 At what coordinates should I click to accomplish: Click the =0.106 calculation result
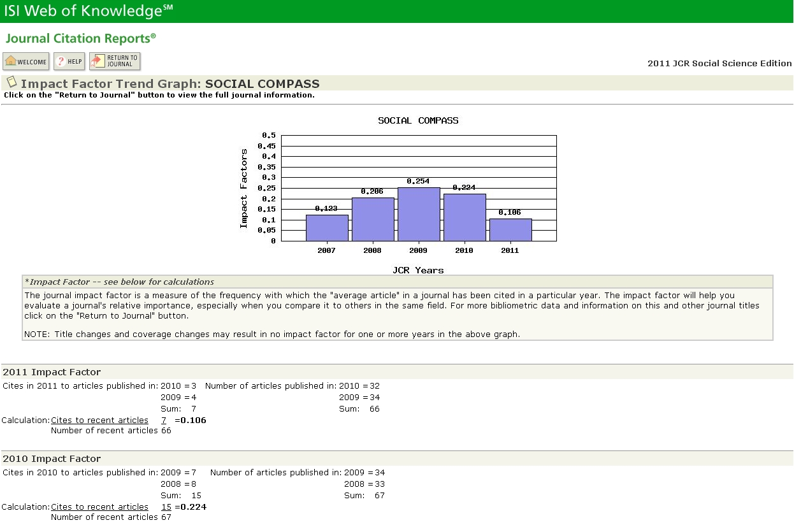[x=191, y=420]
